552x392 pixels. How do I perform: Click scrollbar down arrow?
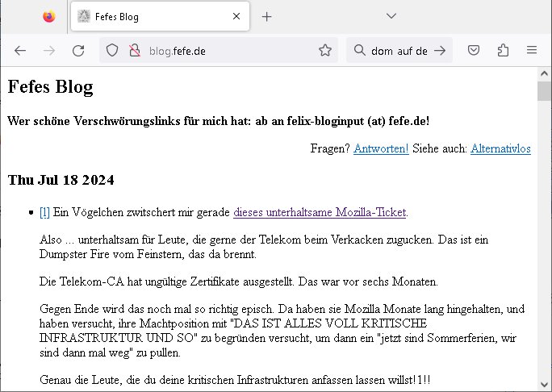click(x=544, y=384)
